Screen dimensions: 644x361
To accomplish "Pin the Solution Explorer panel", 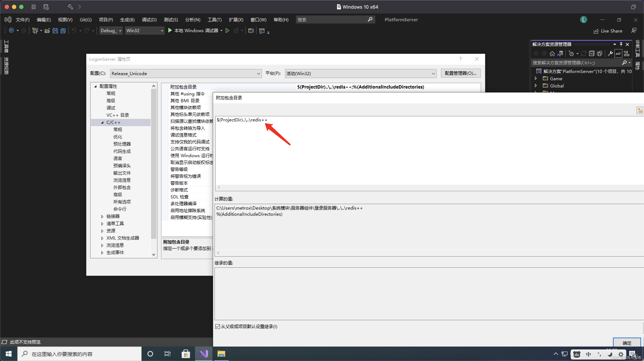I will point(621,44).
